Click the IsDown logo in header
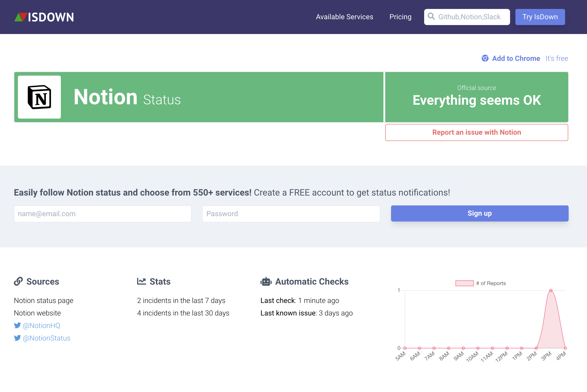 click(x=44, y=17)
